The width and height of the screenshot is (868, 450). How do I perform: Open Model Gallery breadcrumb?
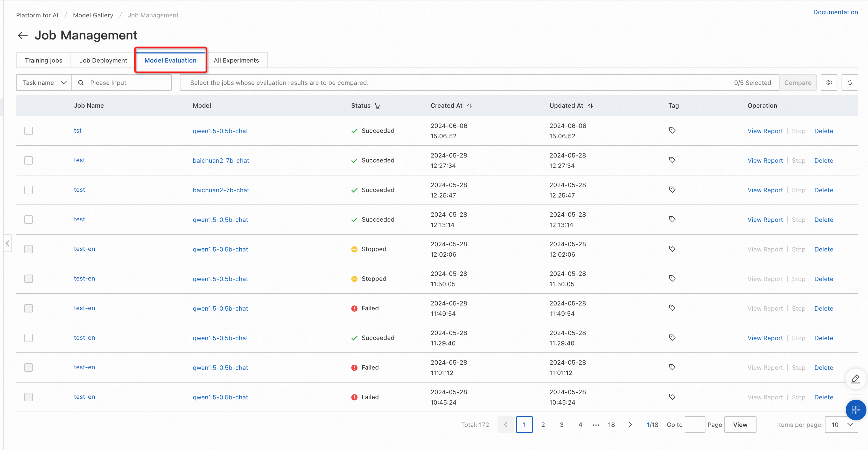(93, 15)
